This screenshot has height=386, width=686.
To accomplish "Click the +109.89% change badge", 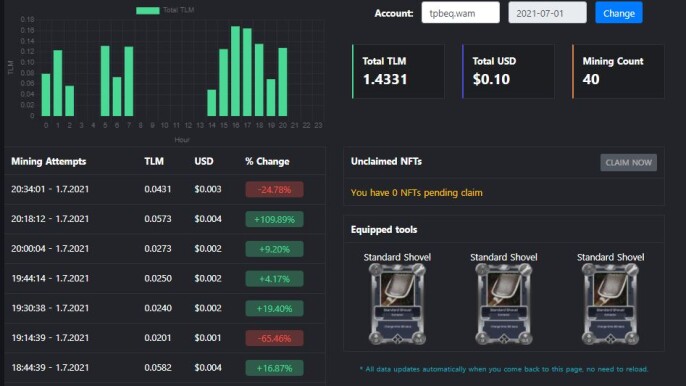I will [274, 219].
